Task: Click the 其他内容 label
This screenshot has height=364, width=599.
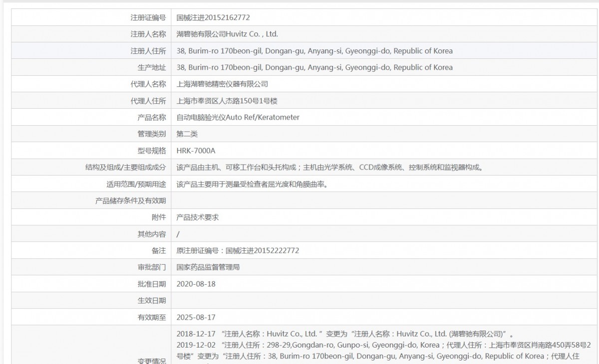Action: coord(152,234)
